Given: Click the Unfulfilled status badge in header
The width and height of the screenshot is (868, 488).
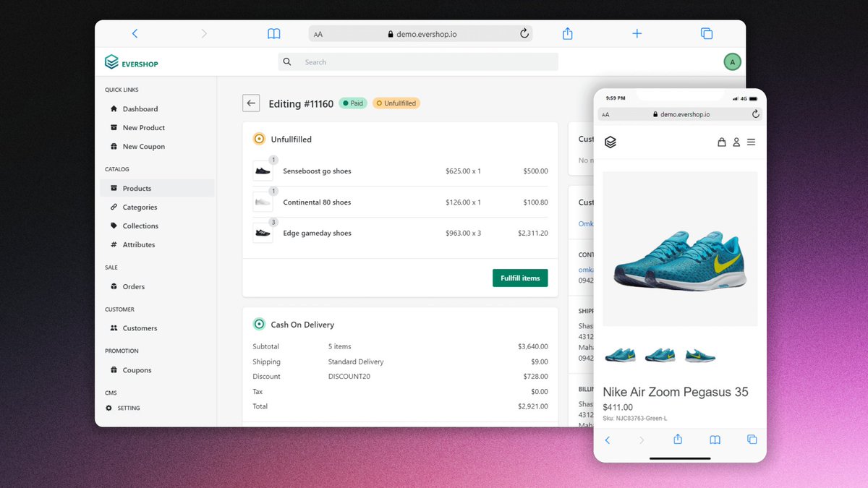Looking at the screenshot, I should coord(396,103).
